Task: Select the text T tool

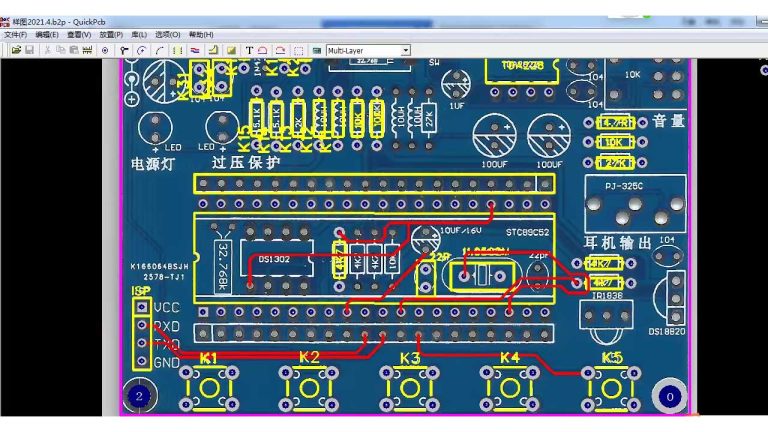Action: point(249,50)
